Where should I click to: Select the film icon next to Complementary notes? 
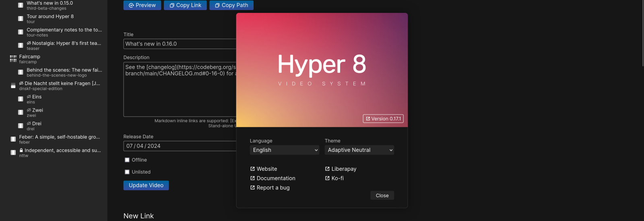click(21, 32)
